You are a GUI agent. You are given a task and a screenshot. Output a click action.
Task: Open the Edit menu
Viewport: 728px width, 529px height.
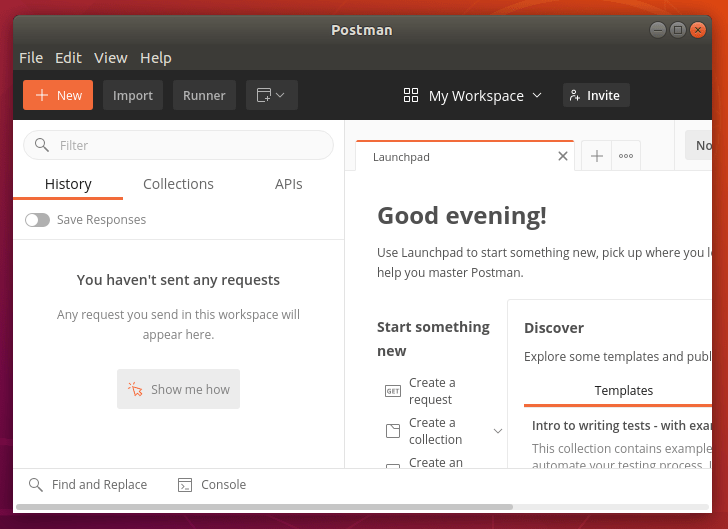click(68, 58)
